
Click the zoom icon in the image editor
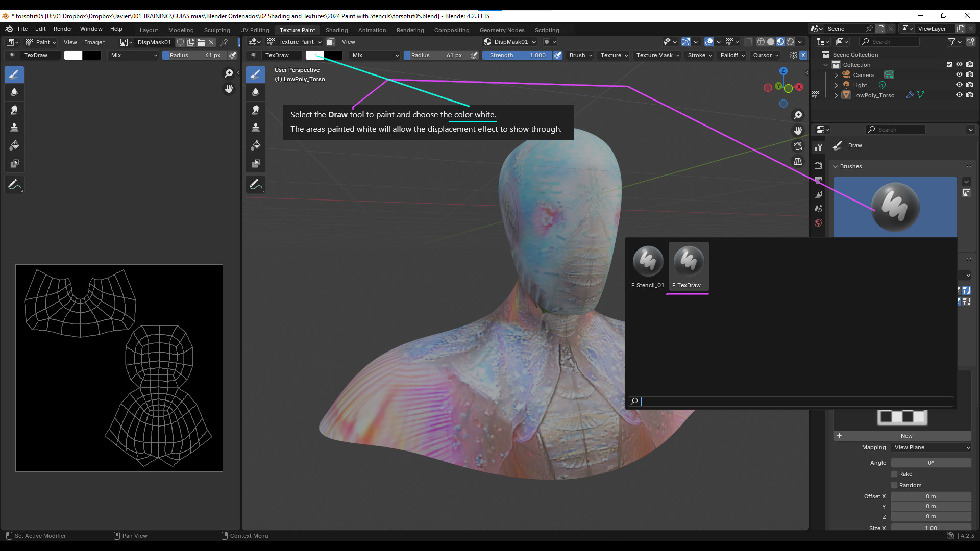coord(229,73)
